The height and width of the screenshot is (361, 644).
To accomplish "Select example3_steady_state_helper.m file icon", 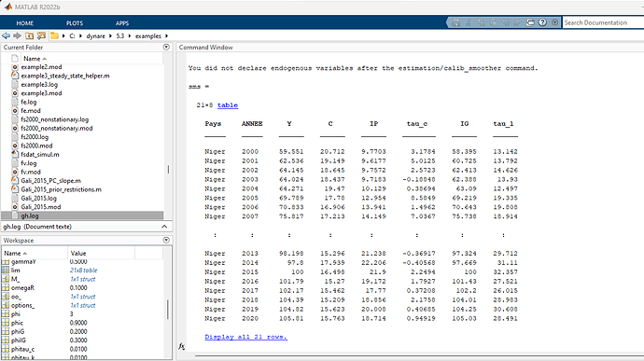I will (15, 76).
